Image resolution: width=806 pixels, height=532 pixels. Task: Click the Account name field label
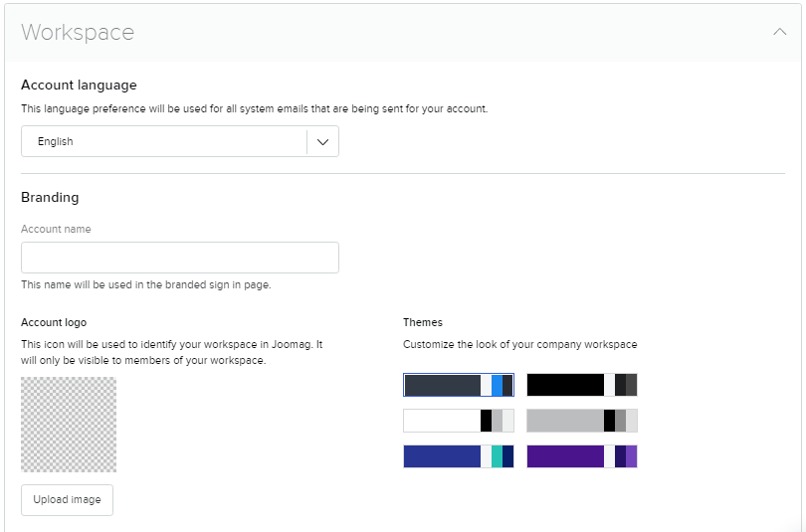coord(56,229)
